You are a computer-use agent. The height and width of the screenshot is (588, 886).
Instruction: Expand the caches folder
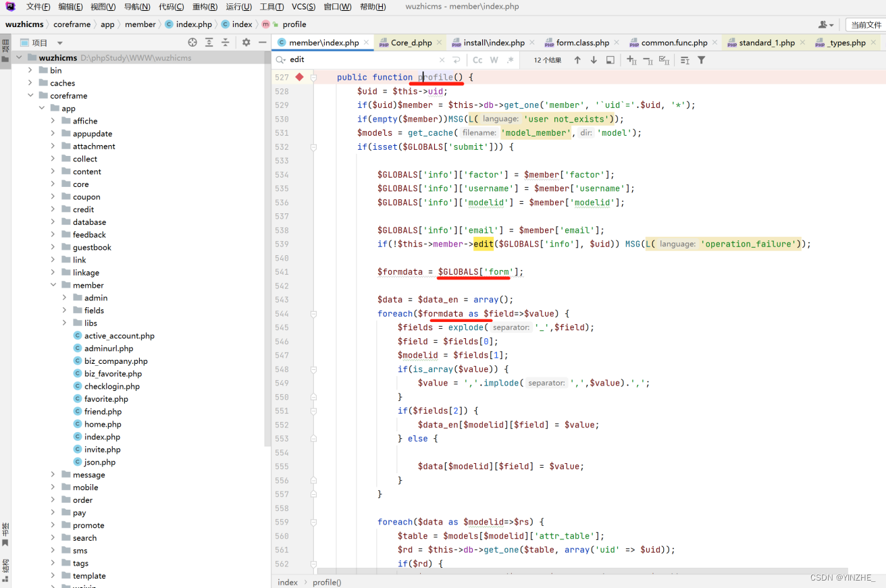pyautogui.click(x=30, y=83)
